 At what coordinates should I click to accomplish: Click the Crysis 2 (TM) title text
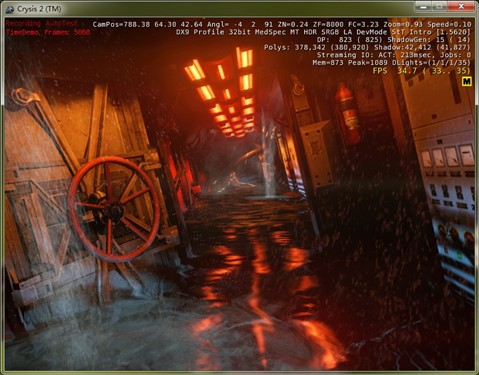click(39, 9)
